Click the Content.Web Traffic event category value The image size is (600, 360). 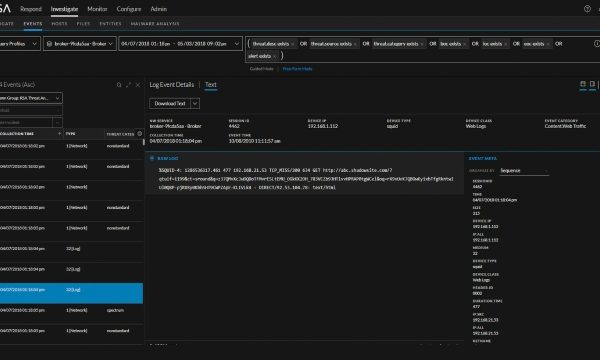tap(565, 126)
